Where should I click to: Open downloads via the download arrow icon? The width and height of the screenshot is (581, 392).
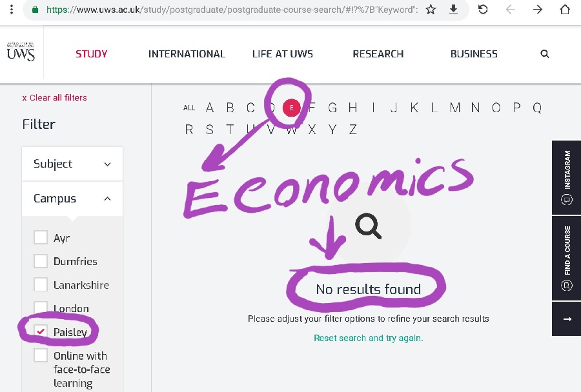coord(453,9)
